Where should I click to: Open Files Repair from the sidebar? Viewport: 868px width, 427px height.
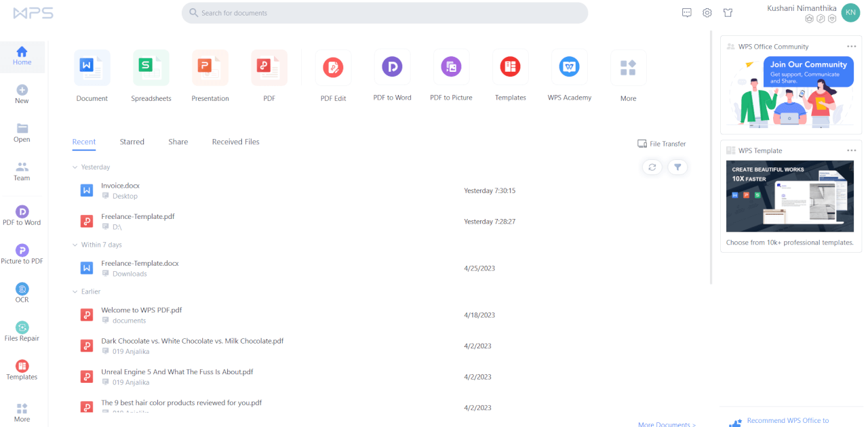(22, 330)
